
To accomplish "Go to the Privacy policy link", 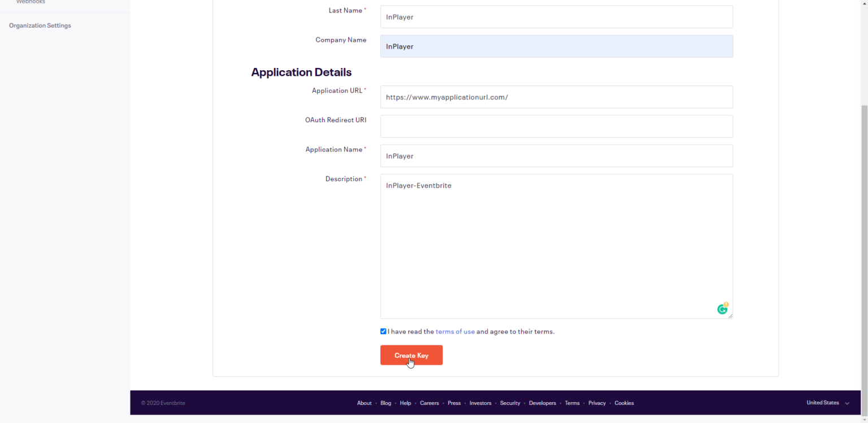I will (x=597, y=403).
